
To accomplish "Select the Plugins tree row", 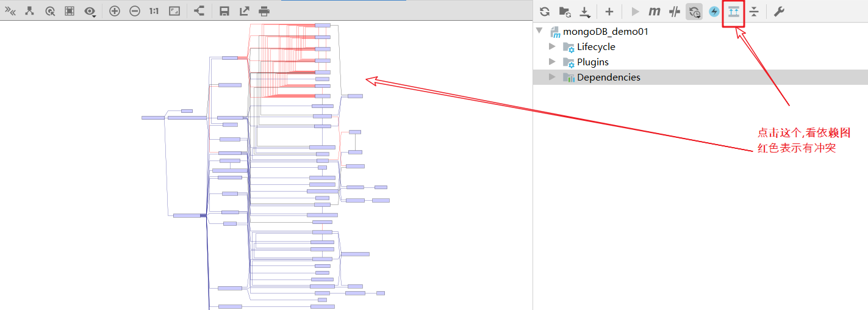I will coord(700,62).
